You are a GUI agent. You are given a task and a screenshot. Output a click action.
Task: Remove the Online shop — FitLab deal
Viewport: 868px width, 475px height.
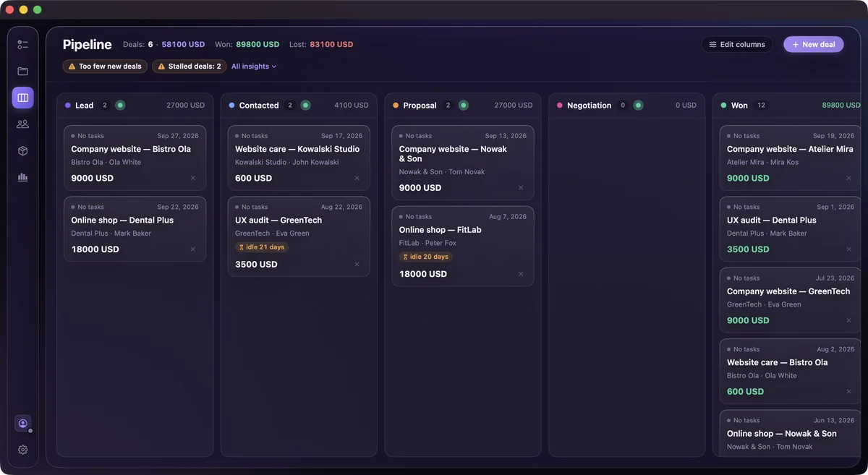(x=521, y=274)
